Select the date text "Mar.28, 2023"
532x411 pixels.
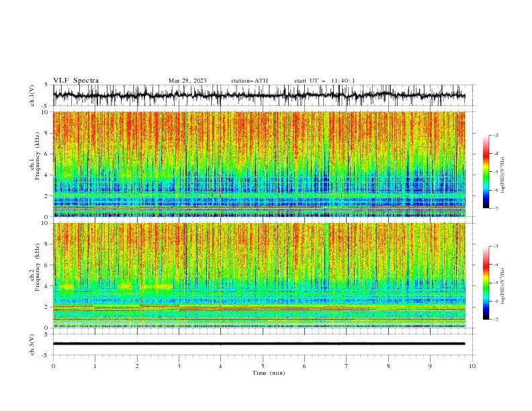coord(187,81)
